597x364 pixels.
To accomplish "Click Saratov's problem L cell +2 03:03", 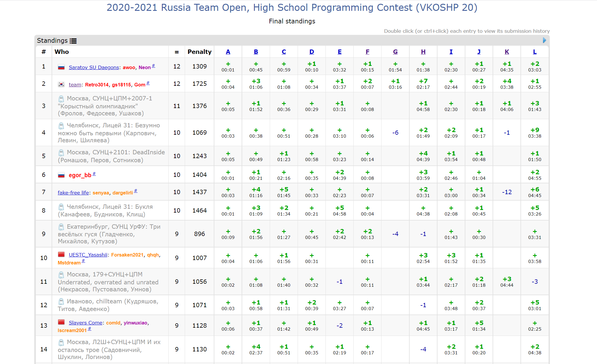I will click(x=535, y=66).
